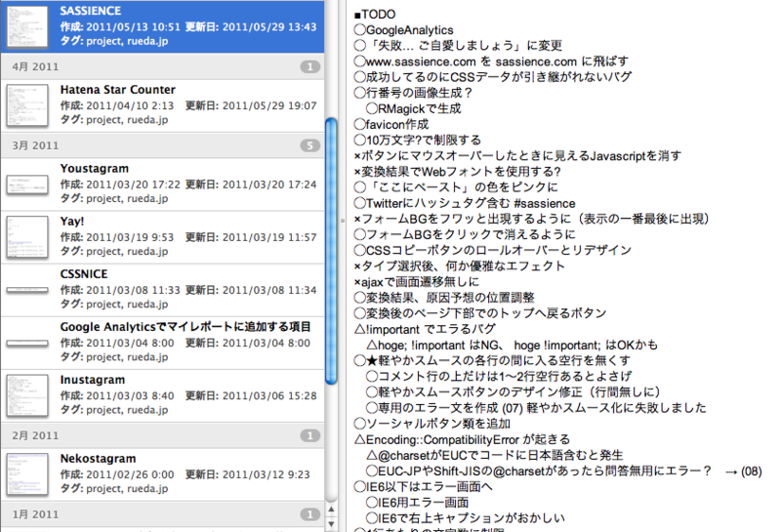Image resolution: width=781 pixels, height=532 pixels.
Task: Click the RMagickで生成 sub-item line
Action: coord(420,108)
